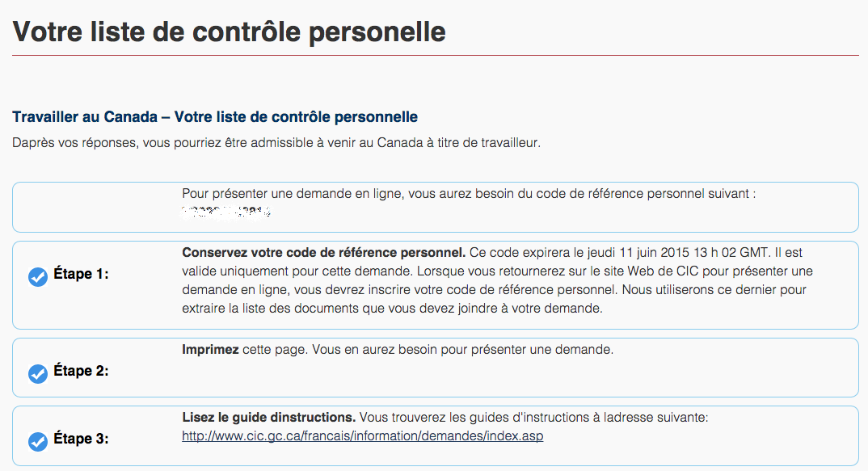The image size is (868, 471).
Task: Click the blue checkmark beside Étape 1
Action: pos(38,277)
